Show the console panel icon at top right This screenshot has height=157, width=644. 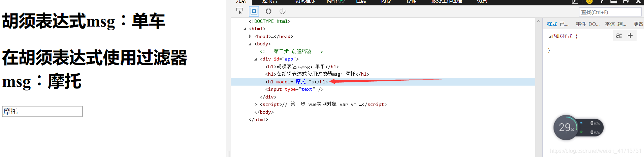click(x=575, y=1)
